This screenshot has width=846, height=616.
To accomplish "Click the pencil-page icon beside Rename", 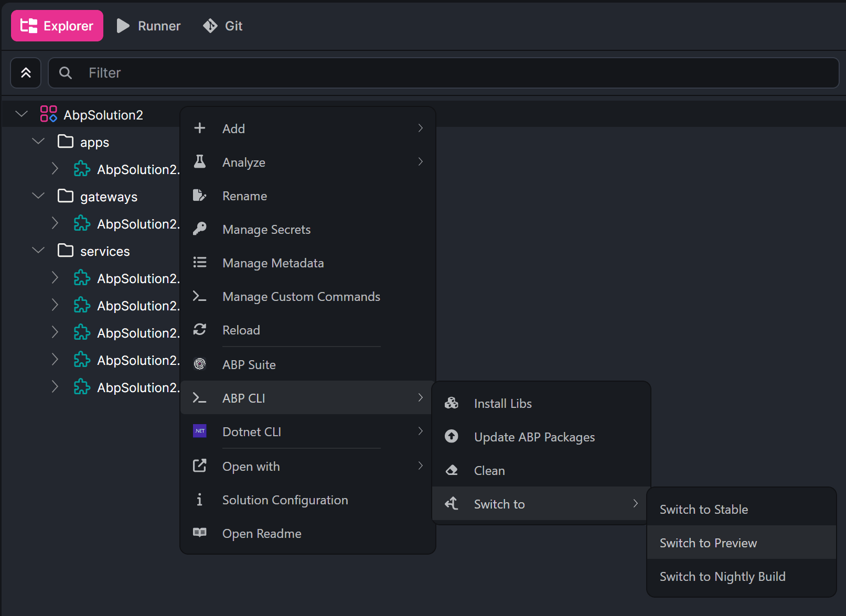I will pyautogui.click(x=200, y=196).
